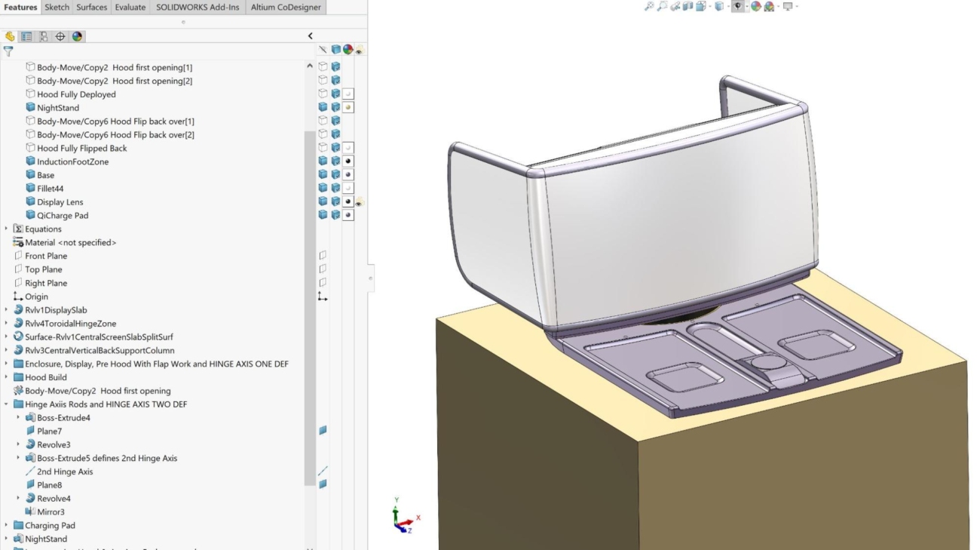Click the View Orientation cube icon
Screen dimensions: 980x550
[700, 5]
